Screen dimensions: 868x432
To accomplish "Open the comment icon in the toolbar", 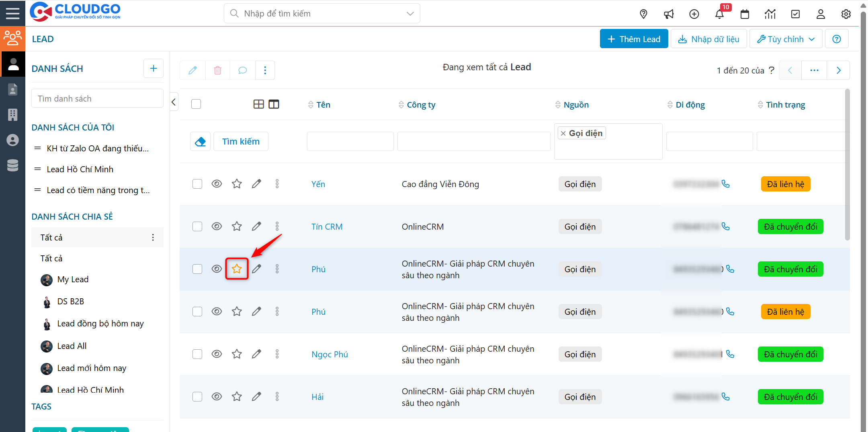I will pyautogui.click(x=242, y=70).
